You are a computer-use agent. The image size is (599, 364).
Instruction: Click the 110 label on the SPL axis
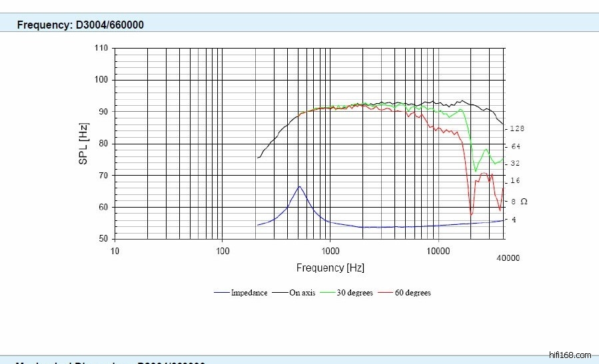pyautogui.click(x=101, y=49)
